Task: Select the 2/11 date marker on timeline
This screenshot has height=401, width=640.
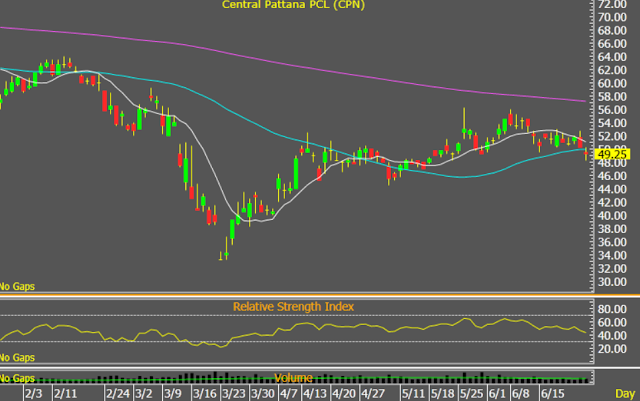Action: 66,394
